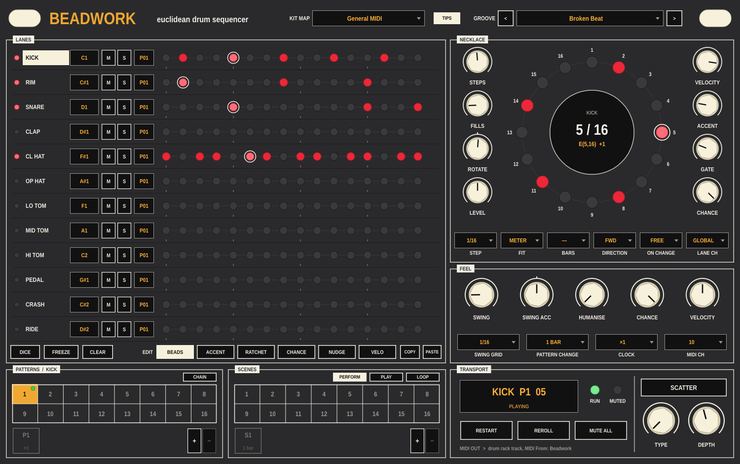Open the SWING GRID dropdown
This screenshot has height=464, width=740.
(488, 342)
